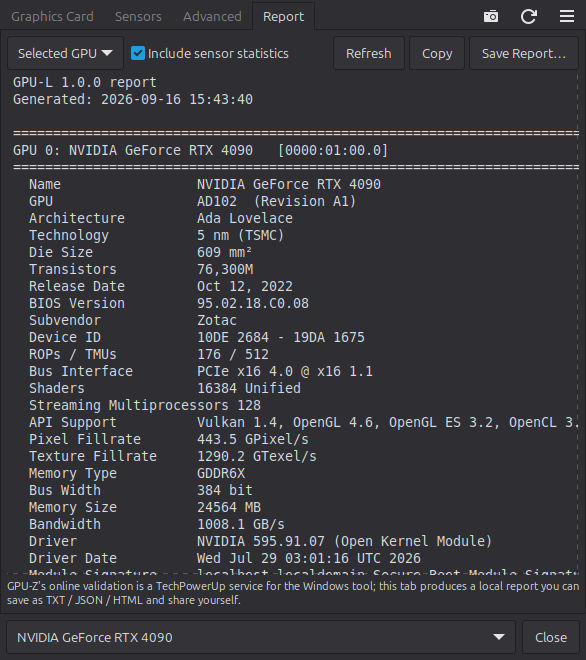The image size is (586, 660).
Task: Open the Selected GPU dropdown
Action: [65, 53]
